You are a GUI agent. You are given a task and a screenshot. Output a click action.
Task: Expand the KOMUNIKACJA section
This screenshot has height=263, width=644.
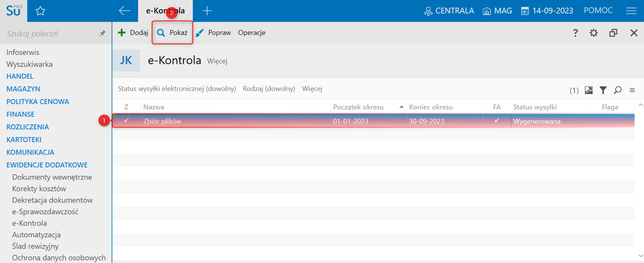(30, 152)
